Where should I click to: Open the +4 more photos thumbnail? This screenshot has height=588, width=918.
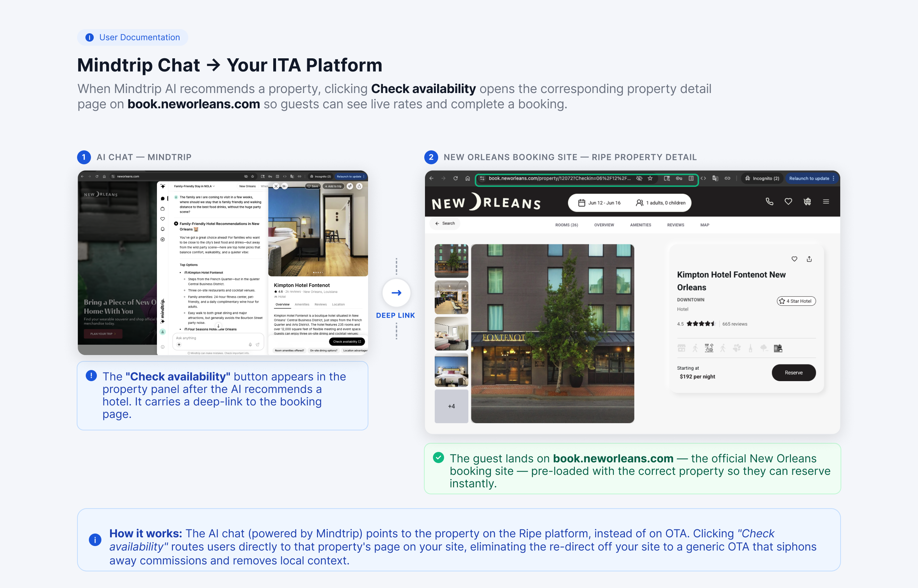pos(451,406)
